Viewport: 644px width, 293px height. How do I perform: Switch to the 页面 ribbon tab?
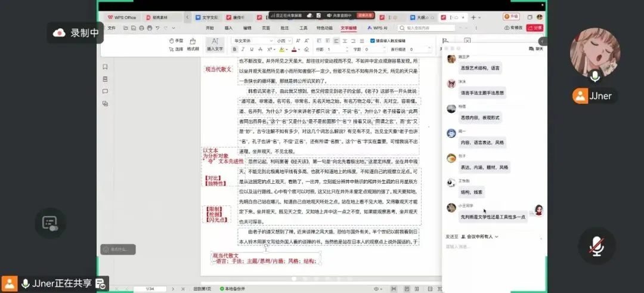click(x=266, y=28)
